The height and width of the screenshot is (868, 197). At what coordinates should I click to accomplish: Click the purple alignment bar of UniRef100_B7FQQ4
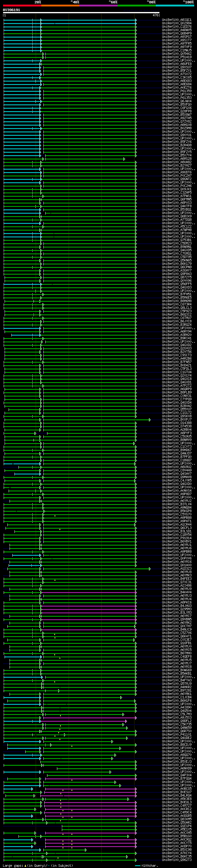point(90,779)
